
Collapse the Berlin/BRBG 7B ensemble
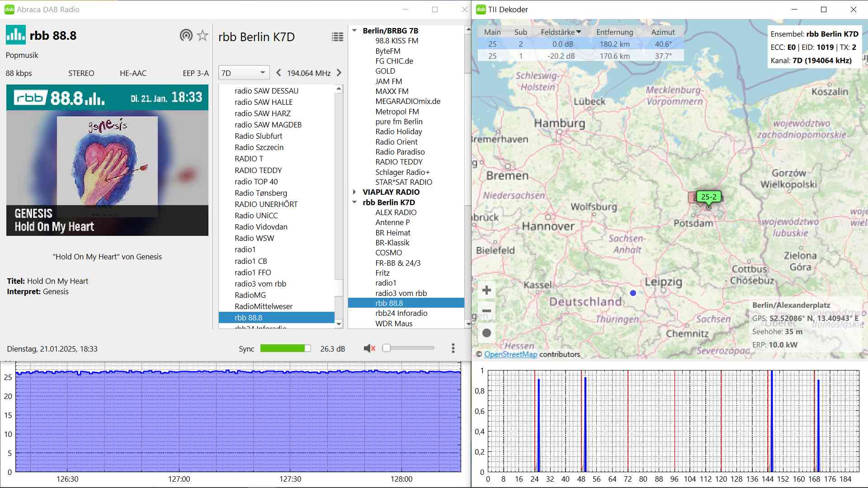click(354, 31)
